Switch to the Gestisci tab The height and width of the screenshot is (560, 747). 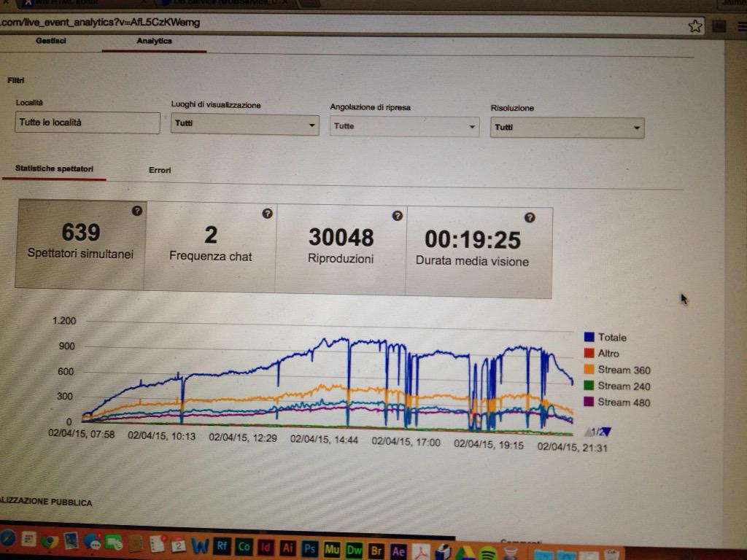tap(51, 41)
